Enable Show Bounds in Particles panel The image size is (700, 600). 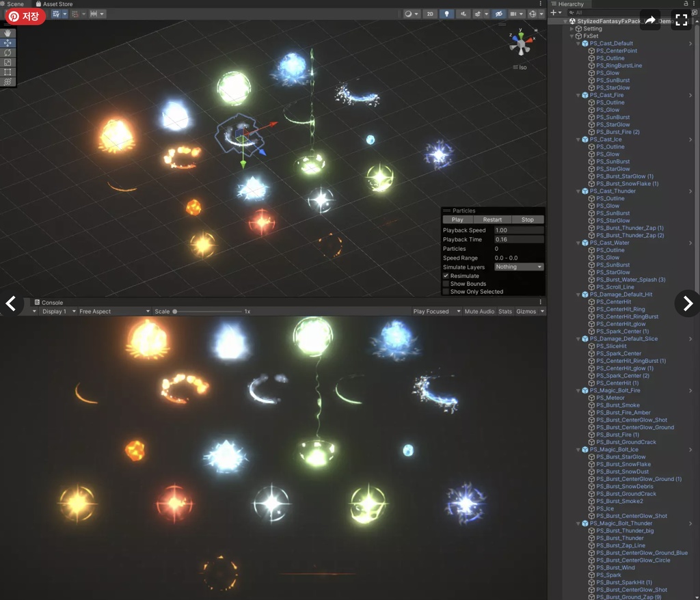(x=445, y=284)
